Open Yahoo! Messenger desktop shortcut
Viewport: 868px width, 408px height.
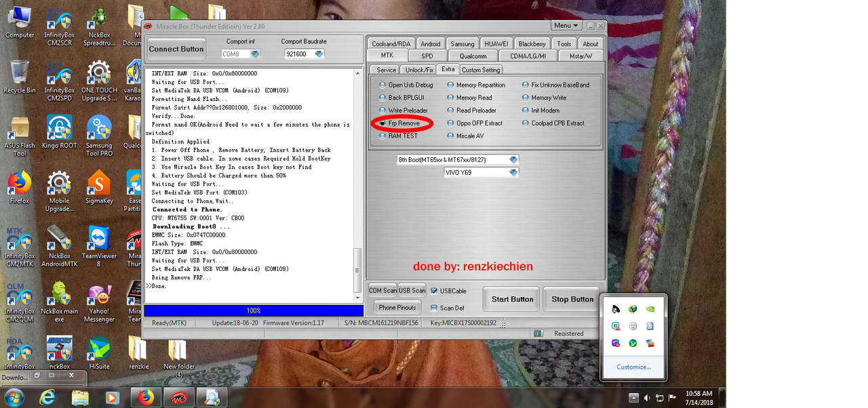(x=100, y=303)
